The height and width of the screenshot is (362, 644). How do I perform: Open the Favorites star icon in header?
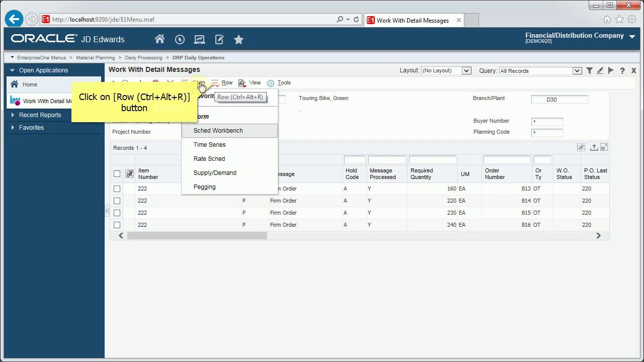pyautogui.click(x=238, y=39)
